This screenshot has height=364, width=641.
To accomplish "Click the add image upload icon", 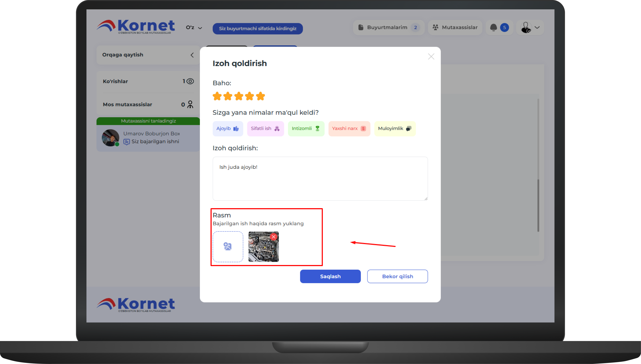I will tap(228, 247).
